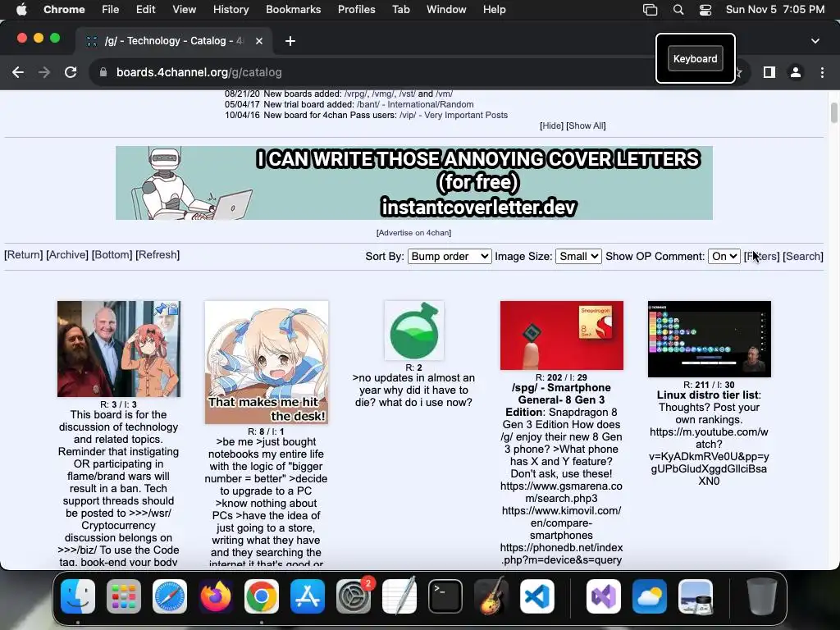Click the instantcoverletter.dev banner ad

(414, 183)
